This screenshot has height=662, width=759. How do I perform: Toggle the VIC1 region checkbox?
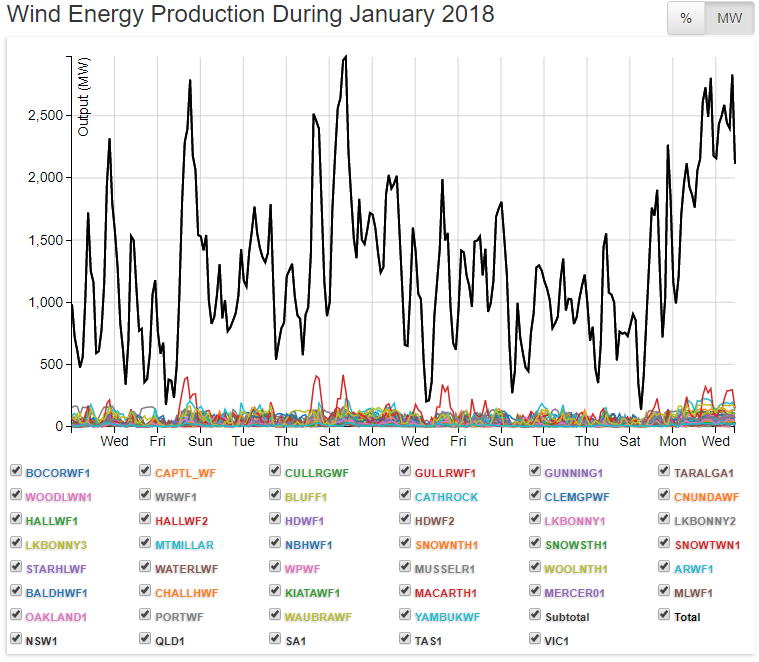pyautogui.click(x=535, y=640)
